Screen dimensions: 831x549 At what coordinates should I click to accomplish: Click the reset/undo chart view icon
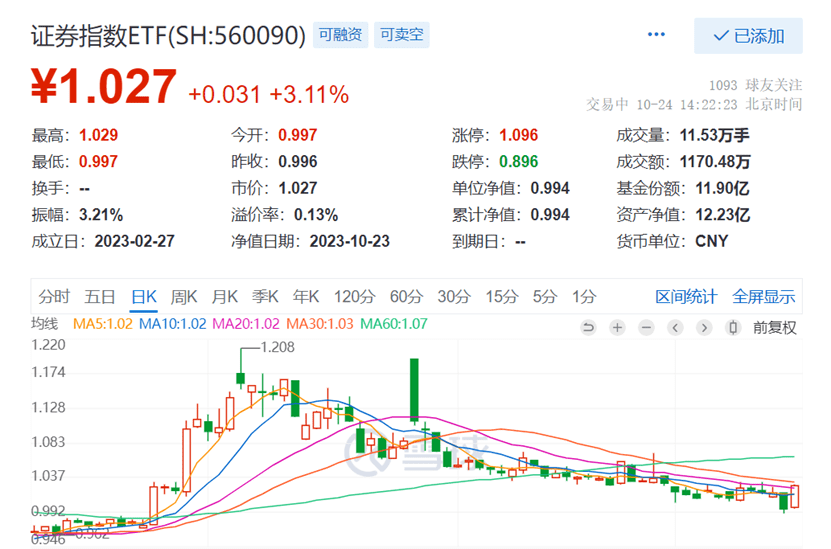pos(588,327)
